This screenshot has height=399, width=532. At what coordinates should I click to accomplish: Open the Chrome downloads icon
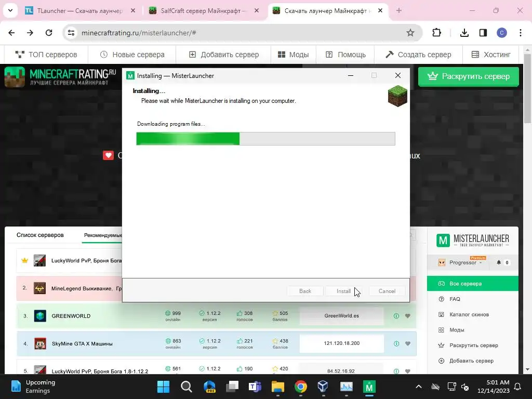464,33
